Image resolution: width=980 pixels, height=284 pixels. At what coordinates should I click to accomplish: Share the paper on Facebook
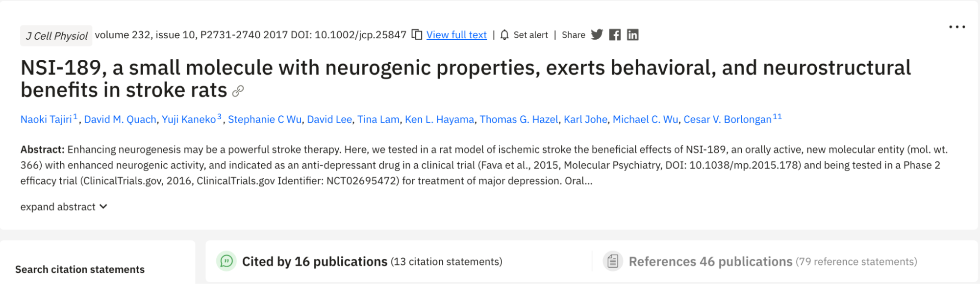click(615, 35)
